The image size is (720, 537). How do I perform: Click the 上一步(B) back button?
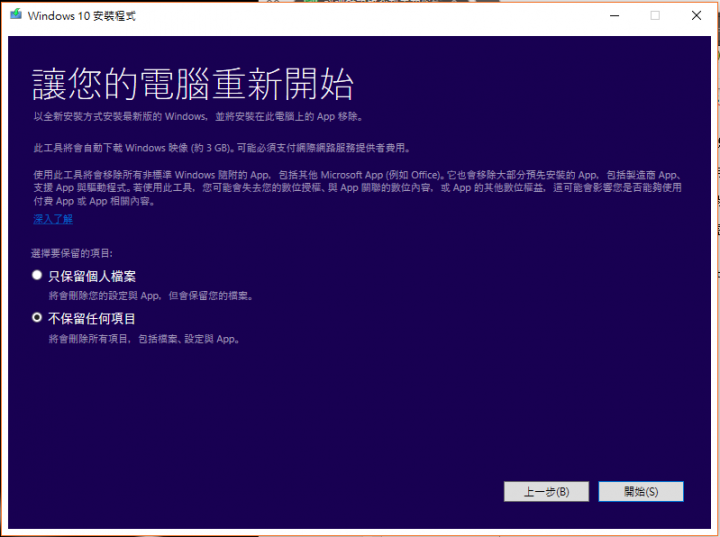(x=546, y=492)
